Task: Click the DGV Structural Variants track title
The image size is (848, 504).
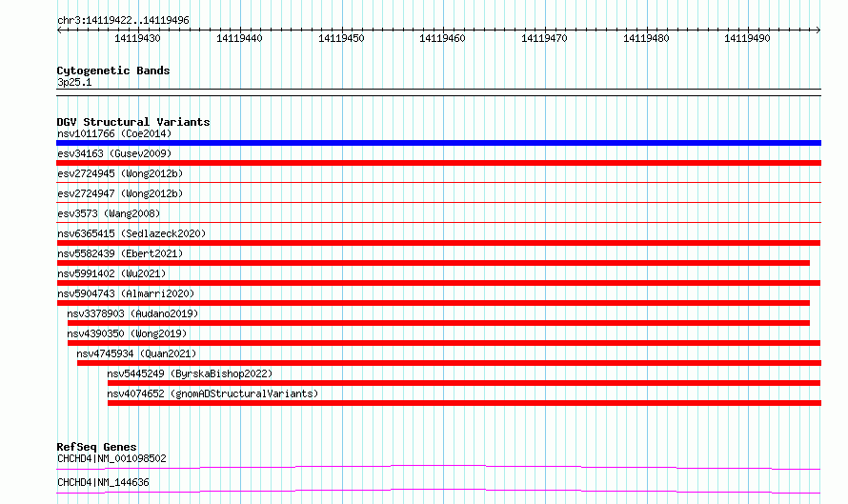Action: click(133, 122)
